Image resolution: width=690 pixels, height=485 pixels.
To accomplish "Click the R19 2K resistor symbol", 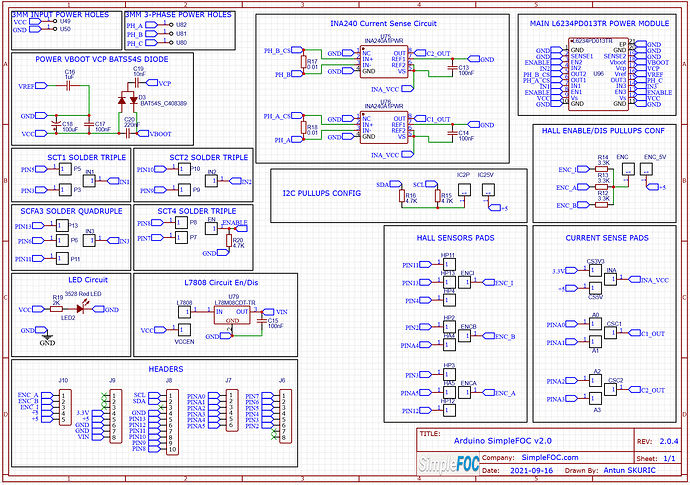I will pyautogui.click(x=56, y=309).
